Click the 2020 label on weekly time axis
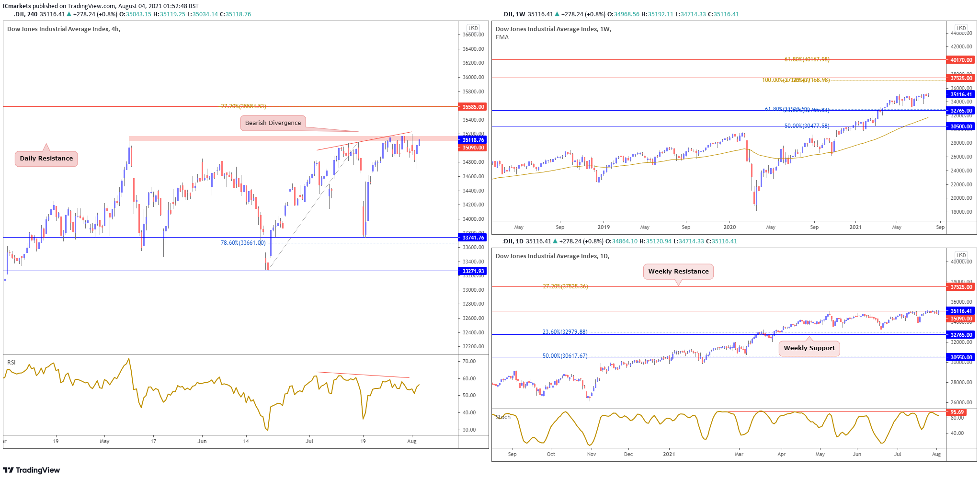This screenshot has height=479, width=980. click(x=729, y=227)
